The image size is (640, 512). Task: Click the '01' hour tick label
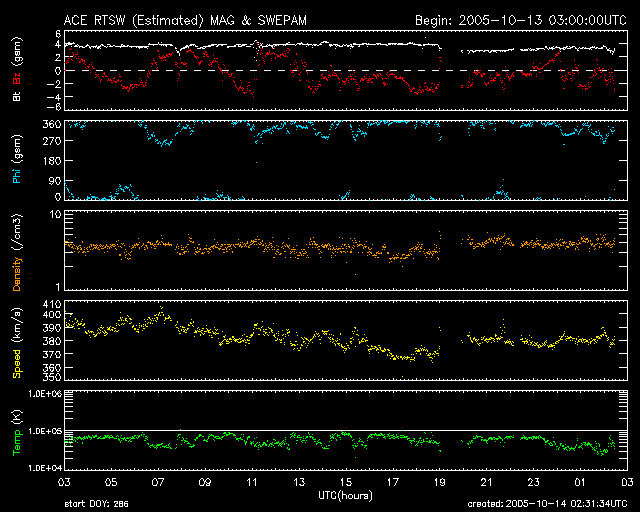tap(580, 483)
